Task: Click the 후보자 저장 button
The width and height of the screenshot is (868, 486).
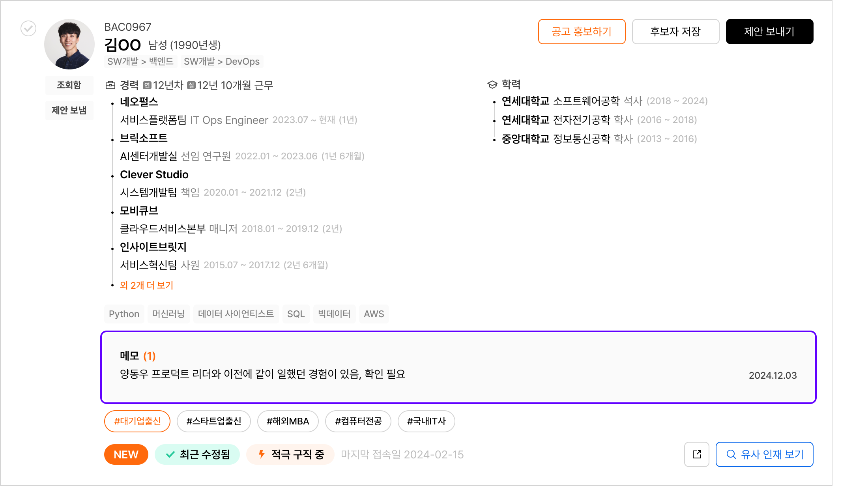Action: point(675,32)
